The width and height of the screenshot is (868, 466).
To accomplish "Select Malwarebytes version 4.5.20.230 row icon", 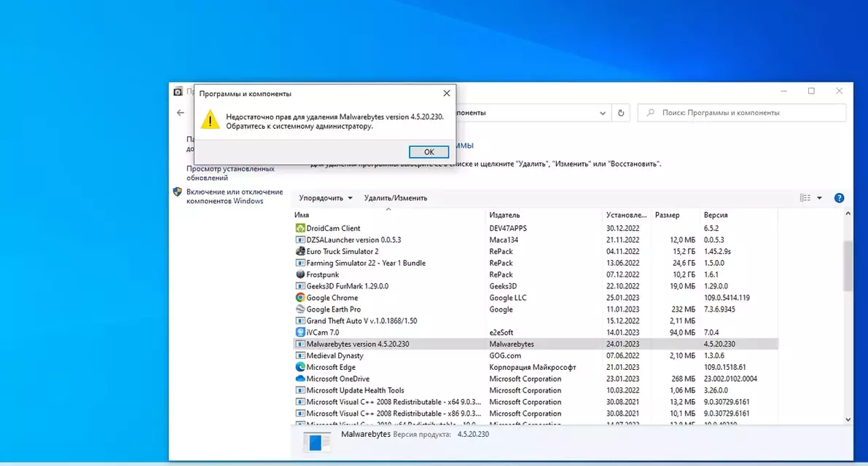I will click(x=300, y=344).
